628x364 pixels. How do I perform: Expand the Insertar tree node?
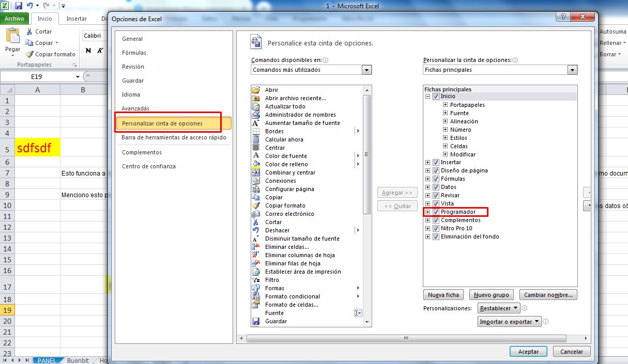[x=427, y=163]
